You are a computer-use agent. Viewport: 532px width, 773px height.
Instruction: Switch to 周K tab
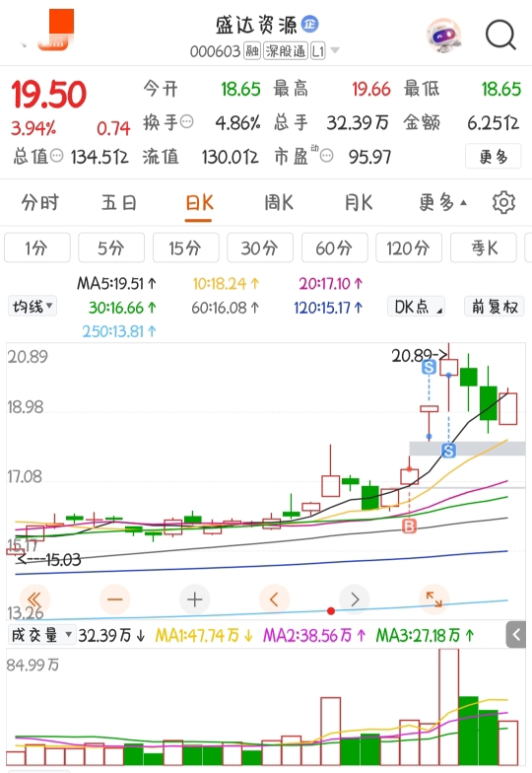click(279, 203)
